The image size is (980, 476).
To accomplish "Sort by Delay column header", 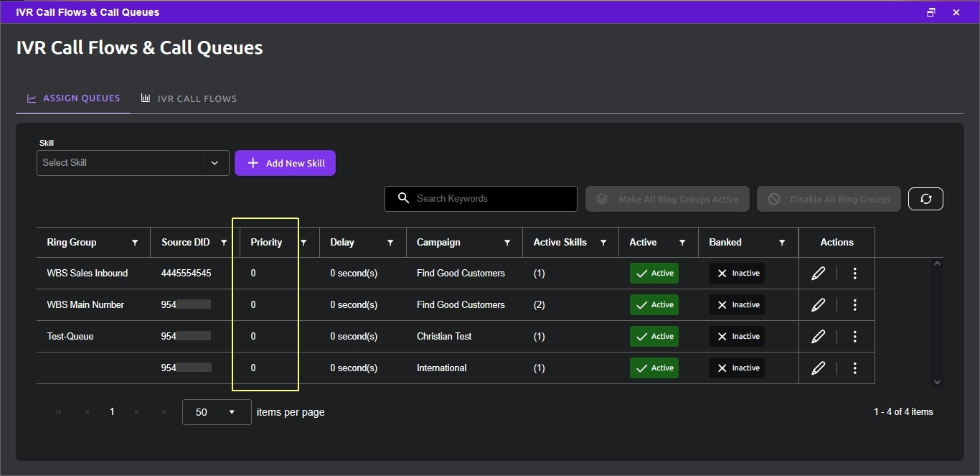I will pyautogui.click(x=342, y=243).
